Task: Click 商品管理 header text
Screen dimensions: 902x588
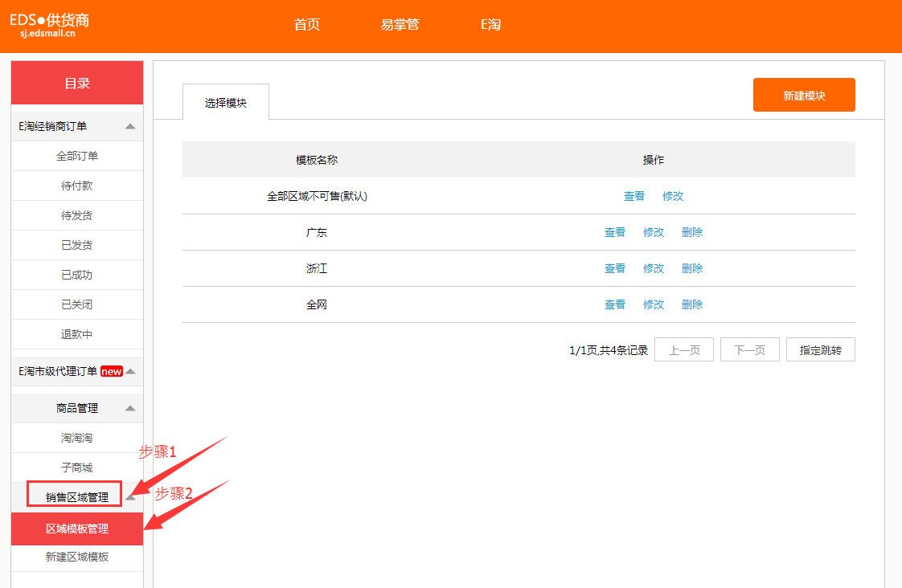Action: tap(77, 408)
